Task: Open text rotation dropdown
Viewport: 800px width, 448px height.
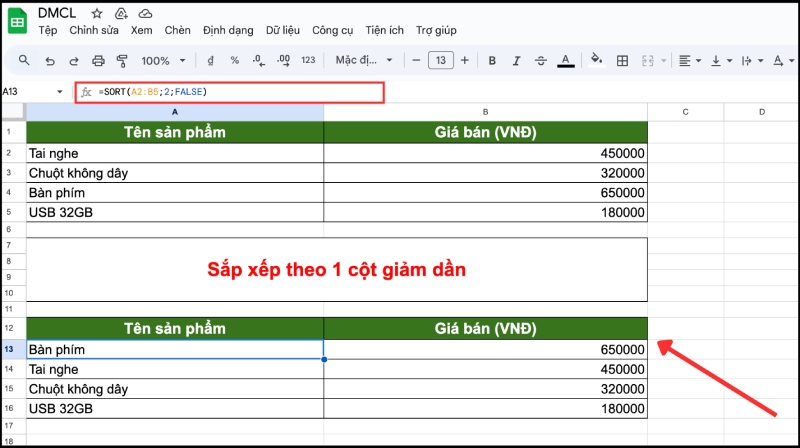Action: click(783, 61)
